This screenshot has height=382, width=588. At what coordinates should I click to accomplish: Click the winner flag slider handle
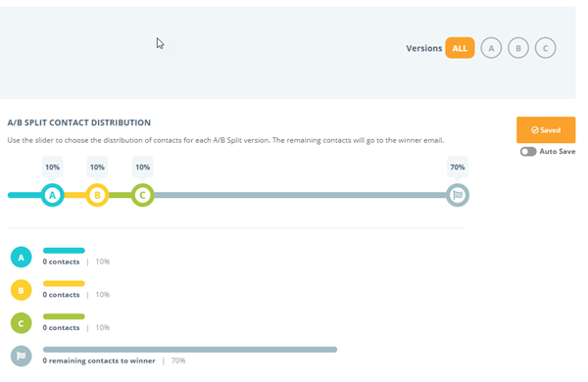tap(458, 195)
